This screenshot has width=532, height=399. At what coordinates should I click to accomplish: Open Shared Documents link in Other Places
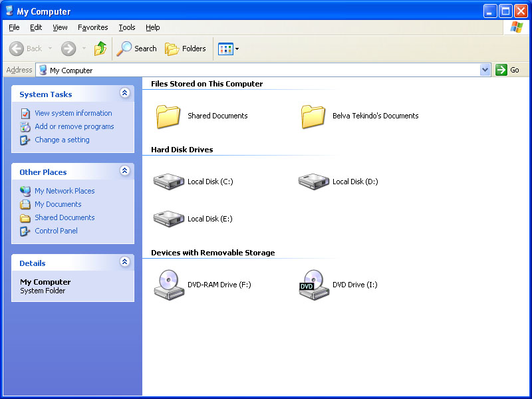(x=65, y=217)
